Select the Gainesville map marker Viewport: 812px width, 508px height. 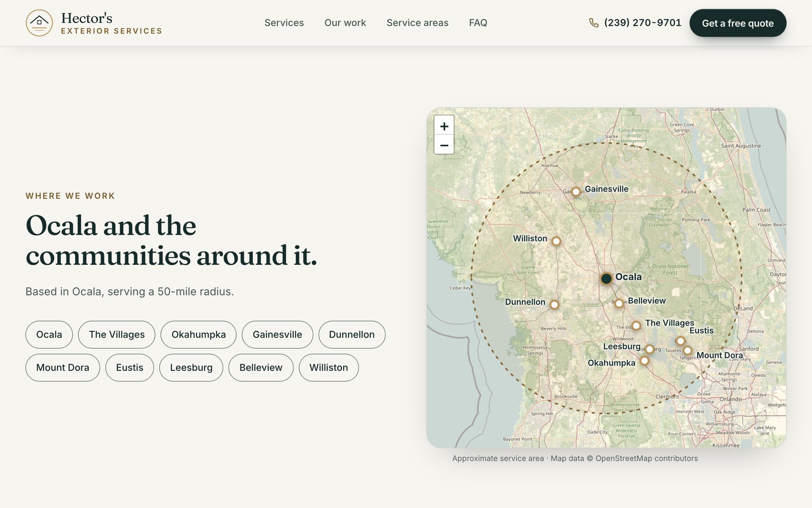576,192
